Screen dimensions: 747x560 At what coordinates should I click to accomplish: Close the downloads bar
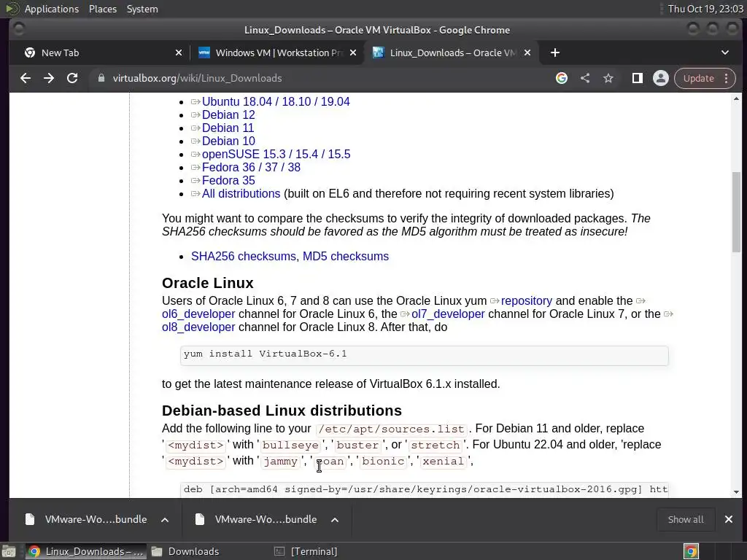coord(729,519)
